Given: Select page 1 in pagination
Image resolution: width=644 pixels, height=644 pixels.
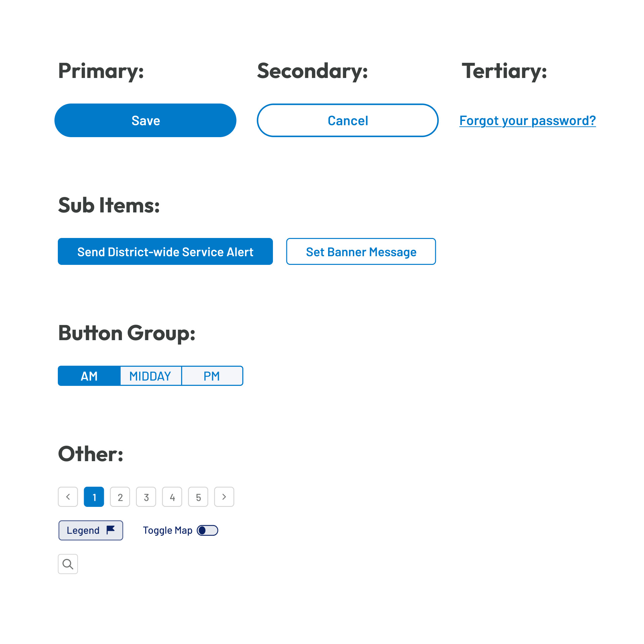Looking at the screenshot, I should pos(94,497).
